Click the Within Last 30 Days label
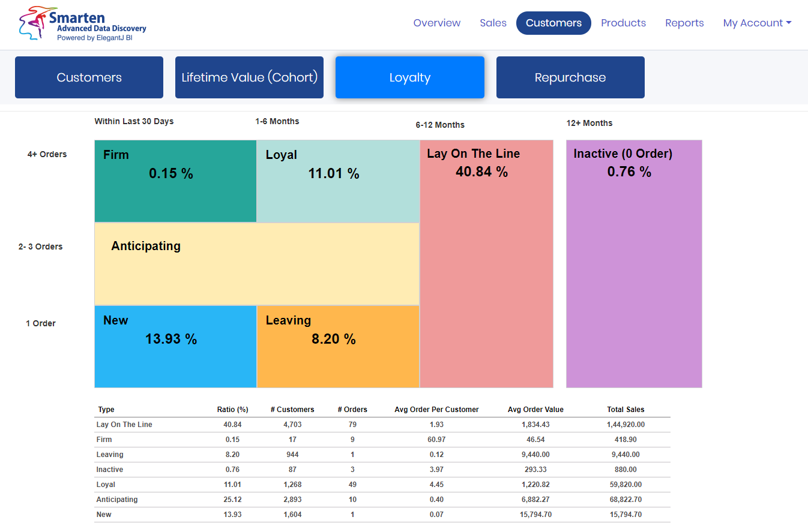The height and width of the screenshot is (532, 808). (134, 121)
